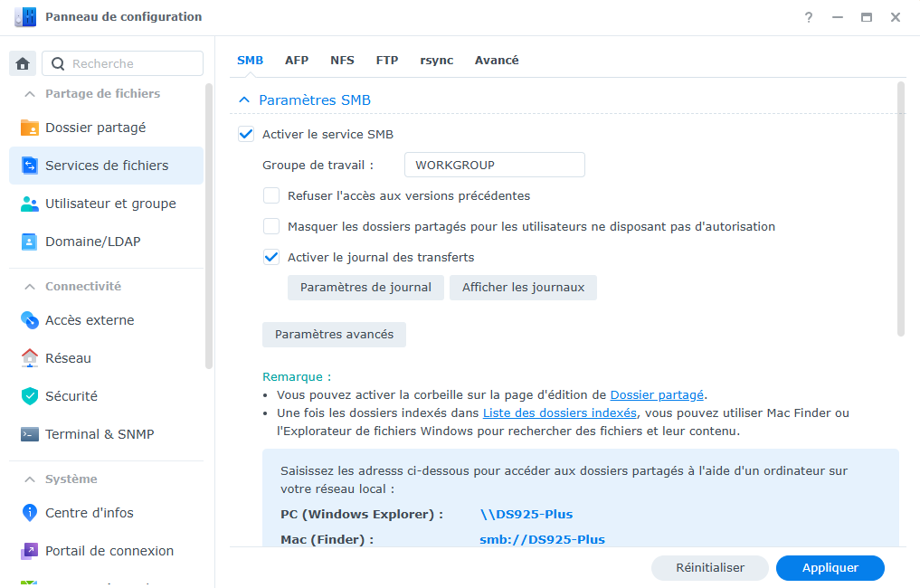Collapse the Partage de fichiers group
The image size is (920, 588).
point(30,94)
